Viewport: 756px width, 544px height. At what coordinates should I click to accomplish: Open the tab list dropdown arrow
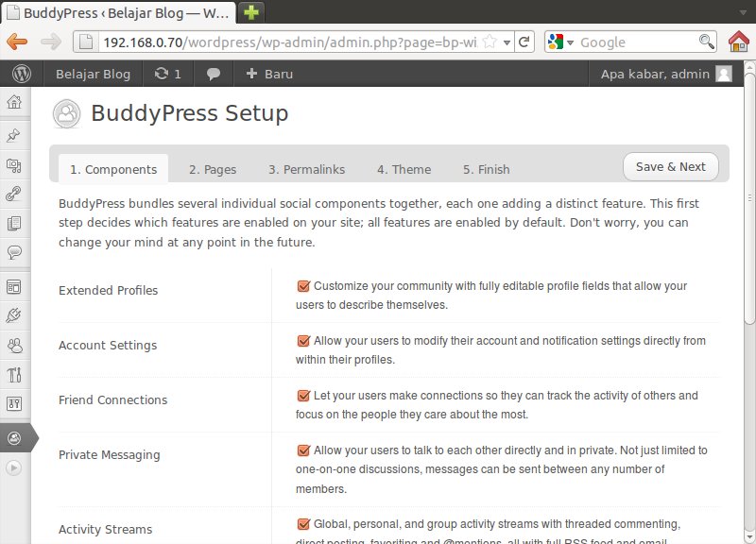[743, 12]
